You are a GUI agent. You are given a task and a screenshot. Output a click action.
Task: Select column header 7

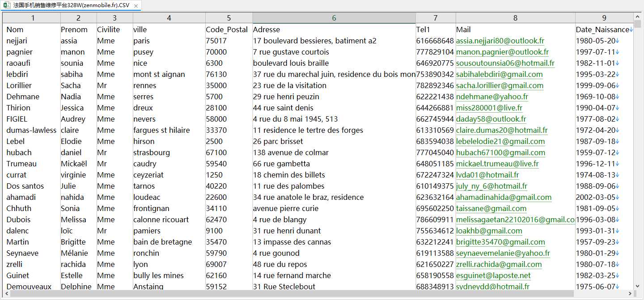click(436, 18)
